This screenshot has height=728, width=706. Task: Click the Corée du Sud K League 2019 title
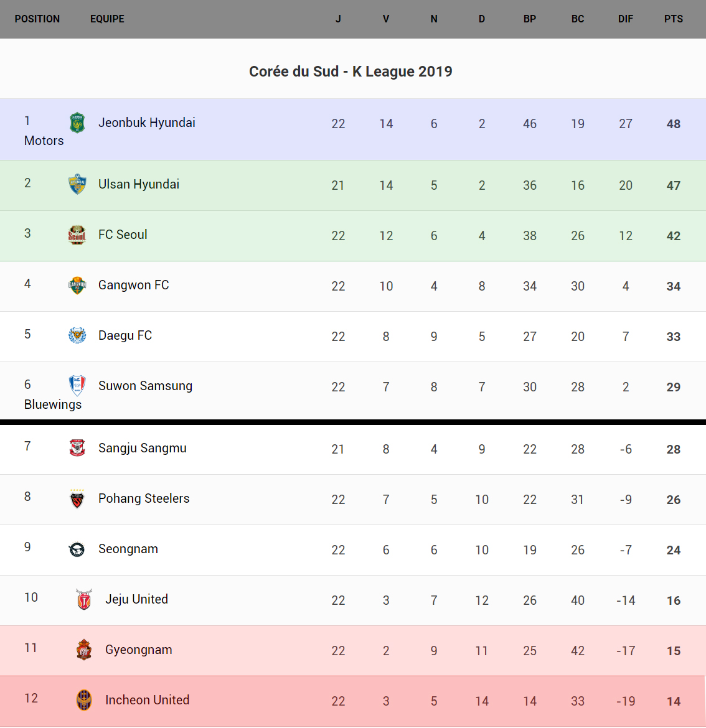coord(351,72)
